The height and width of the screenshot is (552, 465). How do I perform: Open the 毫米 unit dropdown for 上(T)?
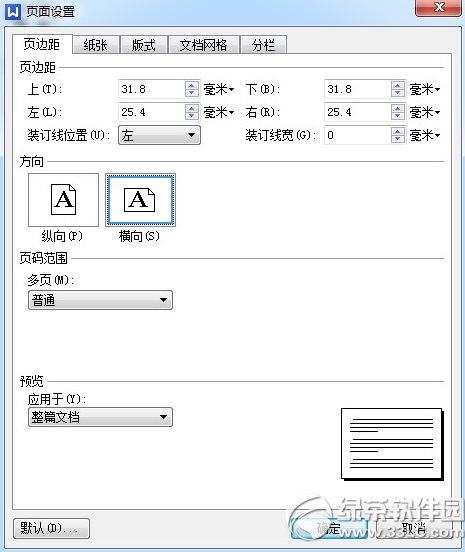coord(219,89)
